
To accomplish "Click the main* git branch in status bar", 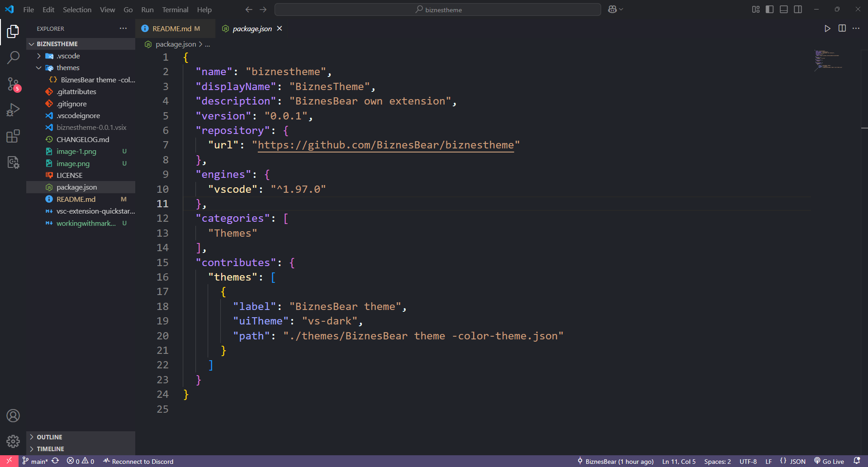I will point(35,461).
